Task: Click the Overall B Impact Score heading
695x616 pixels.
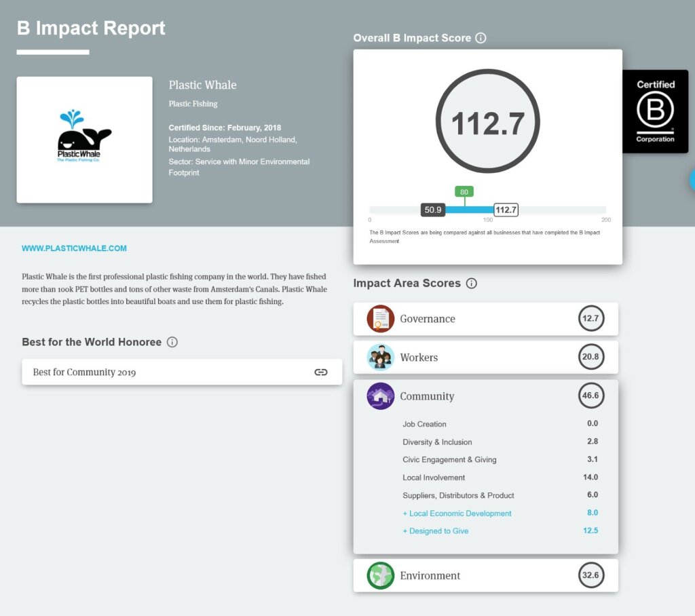Action: pyautogui.click(x=412, y=38)
